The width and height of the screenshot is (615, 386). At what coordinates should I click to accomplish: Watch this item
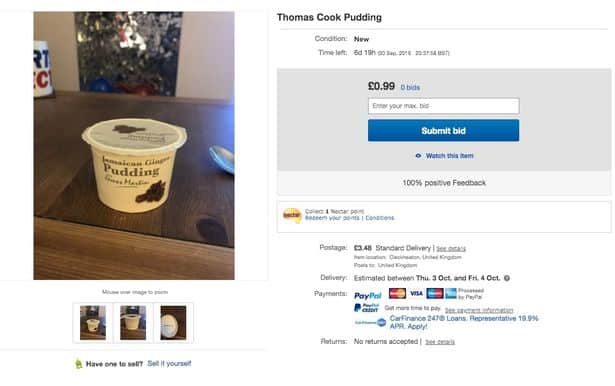pyautogui.click(x=445, y=156)
